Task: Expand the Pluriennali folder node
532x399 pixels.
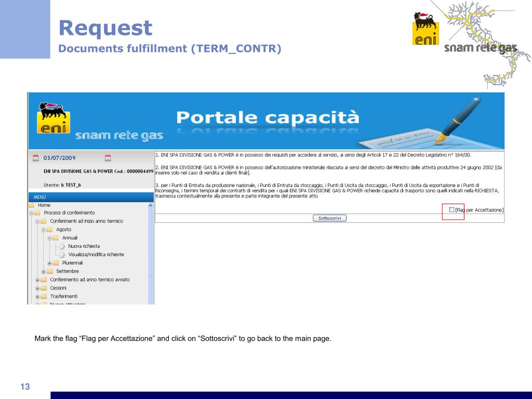Action: [49, 263]
